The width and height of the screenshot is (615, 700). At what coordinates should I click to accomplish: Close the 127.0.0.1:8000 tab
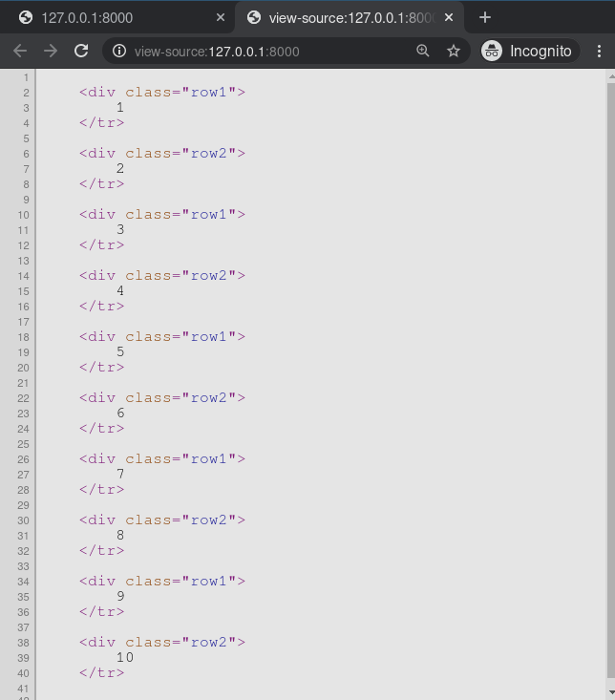221,17
